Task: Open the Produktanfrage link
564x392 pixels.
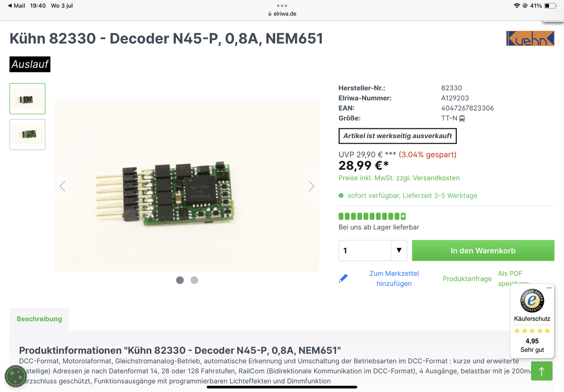Action: (467, 279)
